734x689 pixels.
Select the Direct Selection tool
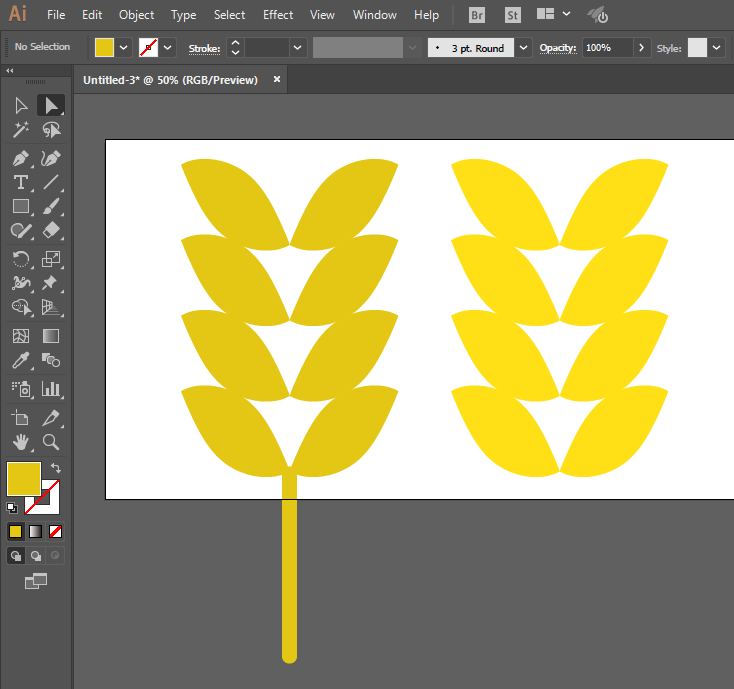click(x=51, y=105)
